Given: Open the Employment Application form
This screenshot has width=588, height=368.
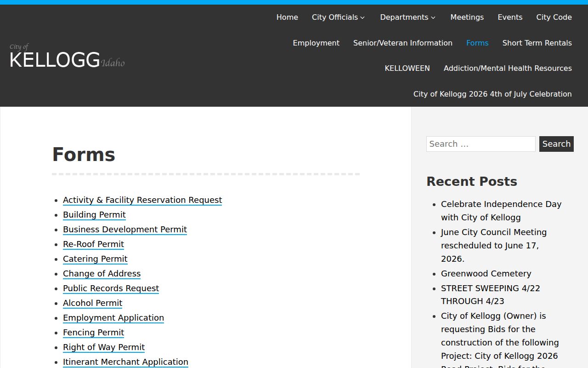Looking at the screenshot, I should point(113,318).
